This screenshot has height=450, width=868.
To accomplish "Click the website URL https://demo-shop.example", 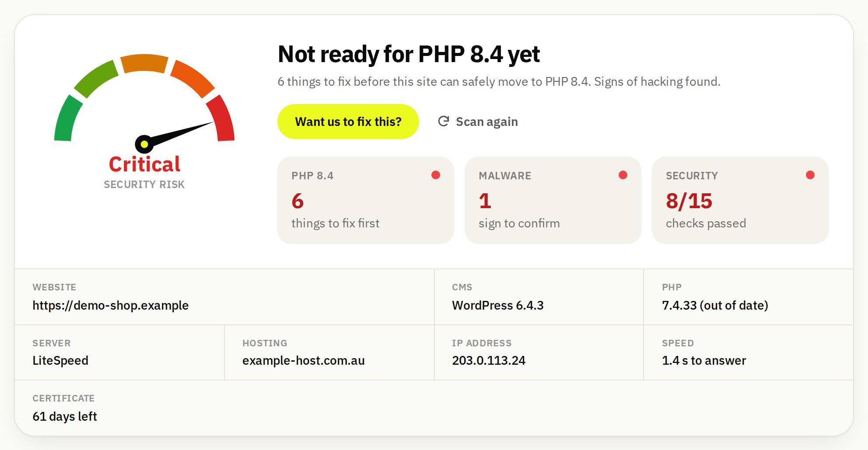I will 111,305.
